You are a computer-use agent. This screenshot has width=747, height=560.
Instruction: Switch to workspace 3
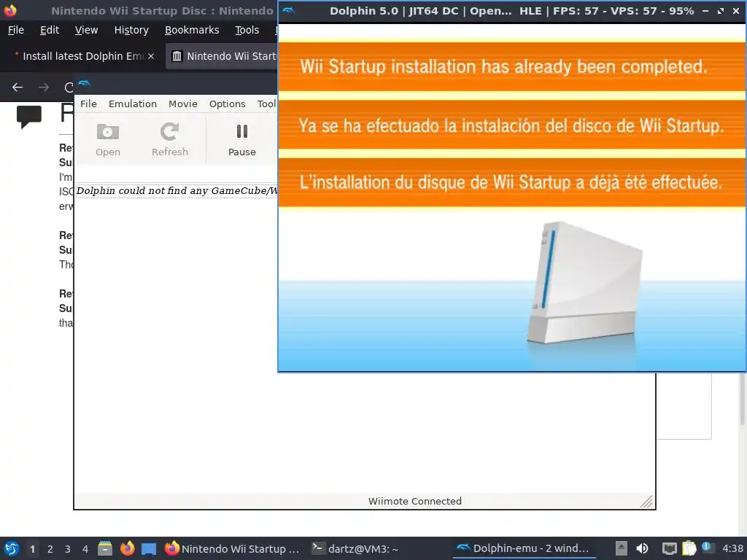(x=68, y=549)
